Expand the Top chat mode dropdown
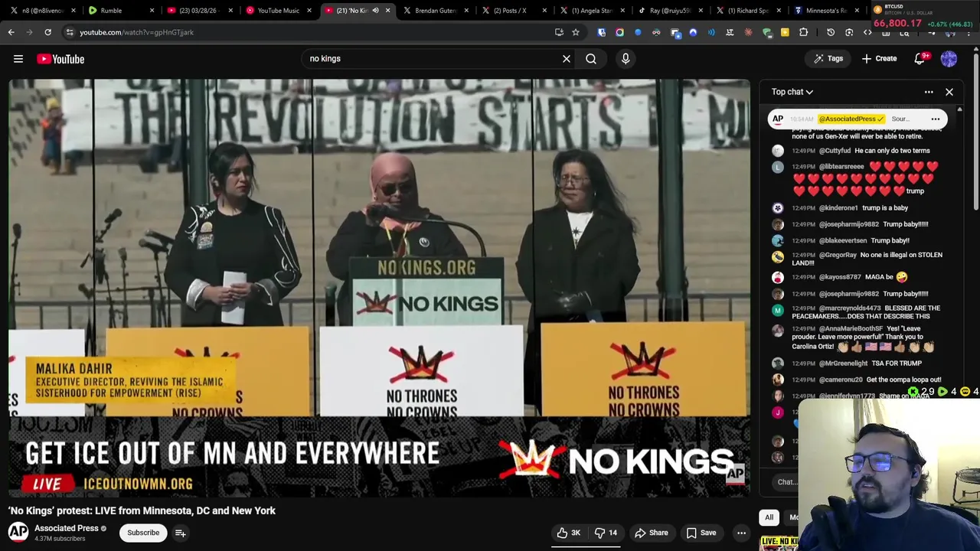980x551 pixels. pyautogui.click(x=792, y=92)
